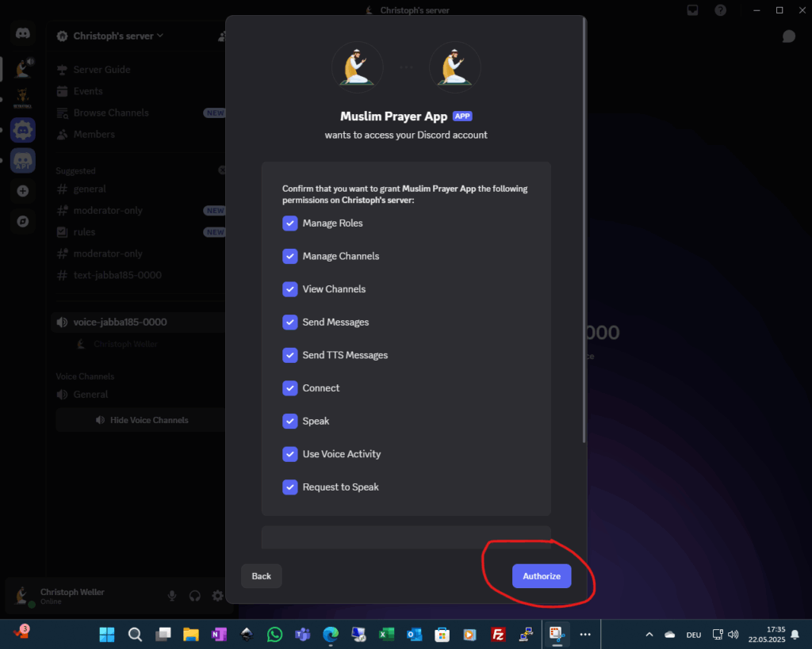Click the Authorize button
This screenshot has width=812, height=649.
tap(541, 576)
